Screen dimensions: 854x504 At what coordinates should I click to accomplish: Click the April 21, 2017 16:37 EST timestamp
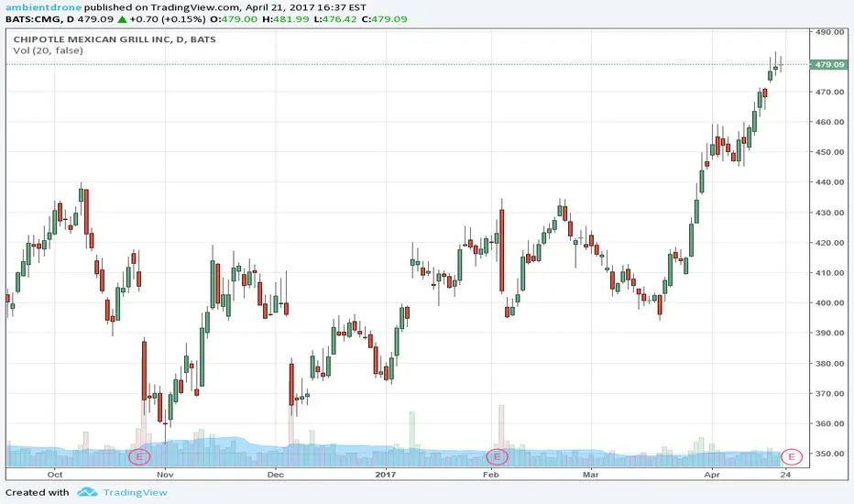pos(305,7)
